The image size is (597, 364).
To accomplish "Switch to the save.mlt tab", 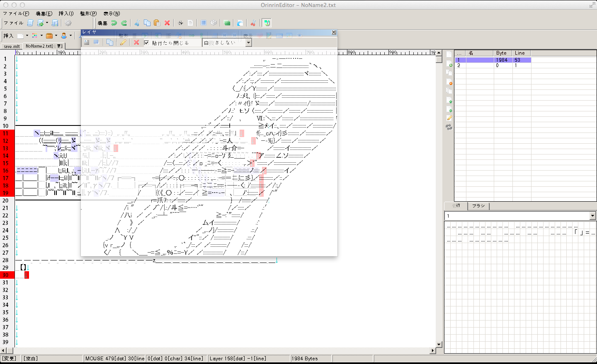I will pos(12,46).
